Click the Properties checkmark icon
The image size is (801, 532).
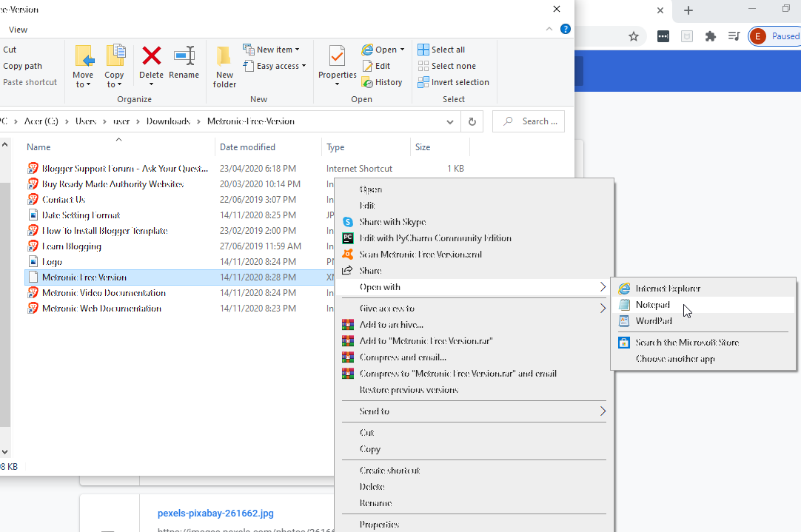click(337, 55)
